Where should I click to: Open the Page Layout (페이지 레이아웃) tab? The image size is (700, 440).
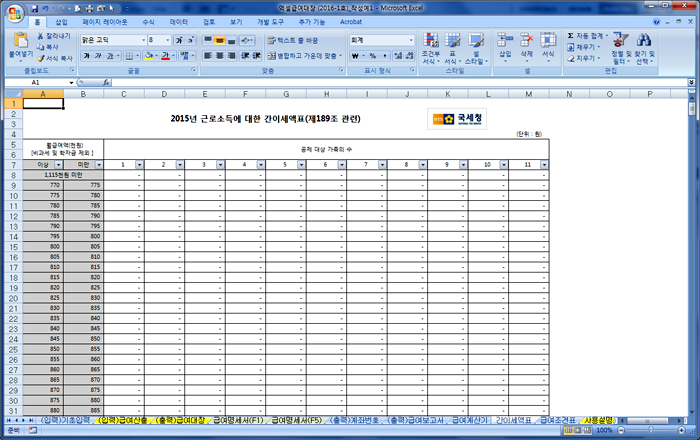pyautogui.click(x=104, y=22)
